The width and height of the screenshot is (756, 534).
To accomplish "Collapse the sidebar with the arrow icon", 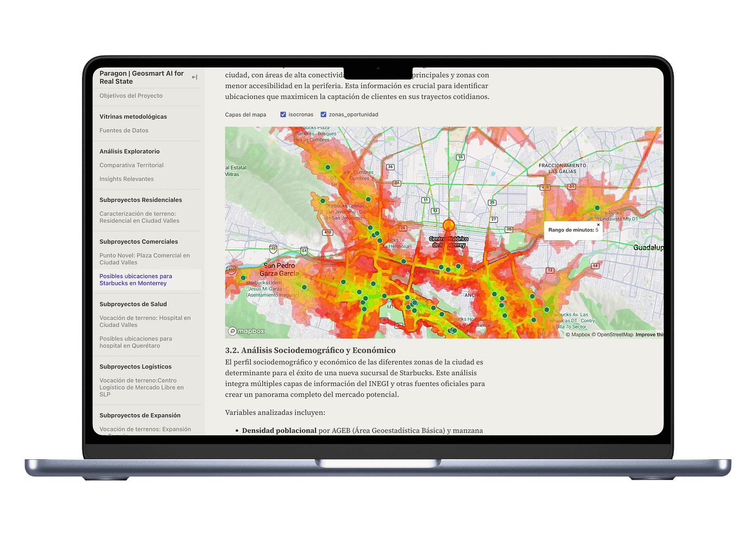I will 195,77.
